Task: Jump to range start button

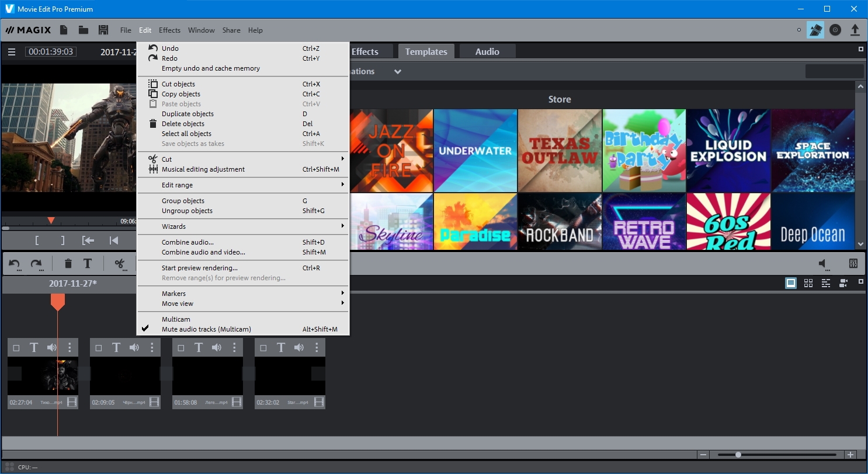Action: (88, 241)
